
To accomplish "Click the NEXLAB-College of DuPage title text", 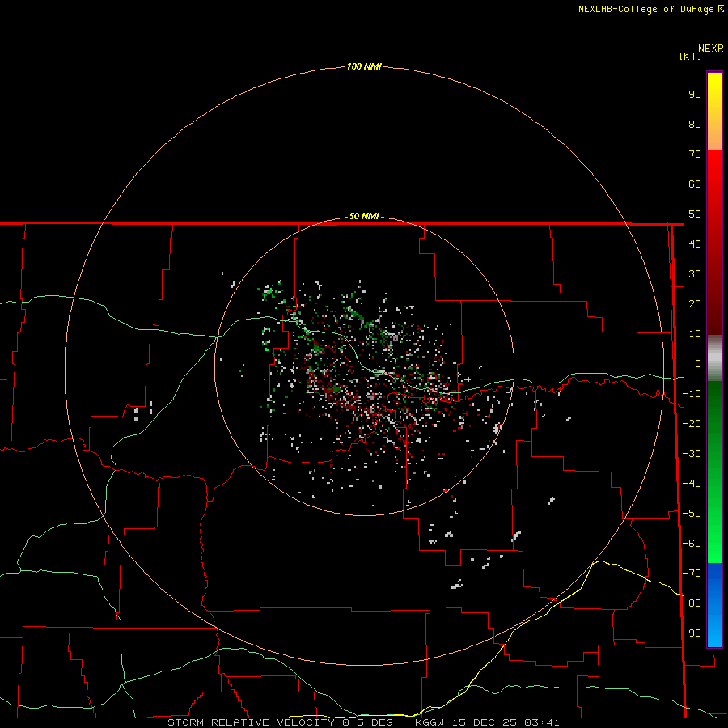I will 645,9.
